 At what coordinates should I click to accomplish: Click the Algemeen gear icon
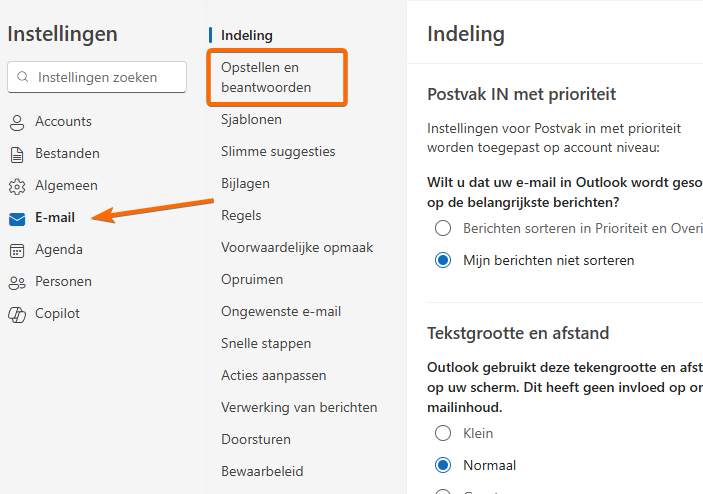click(17, 186)
